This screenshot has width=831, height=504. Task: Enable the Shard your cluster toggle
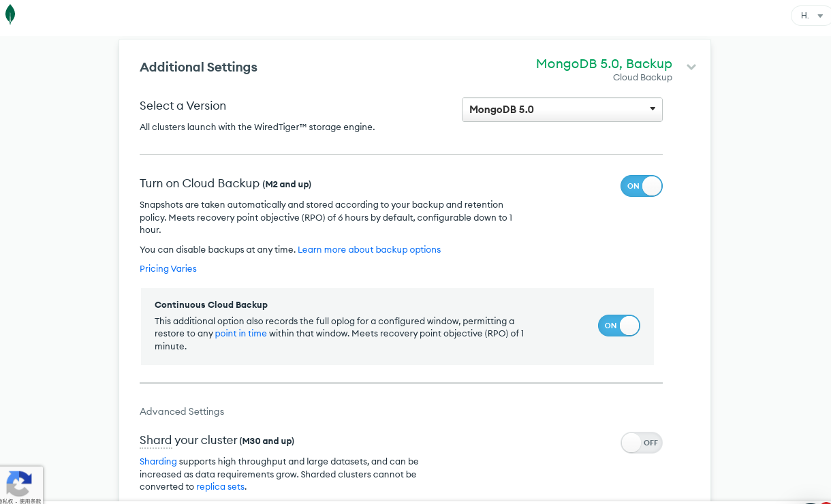coord(641,443)
